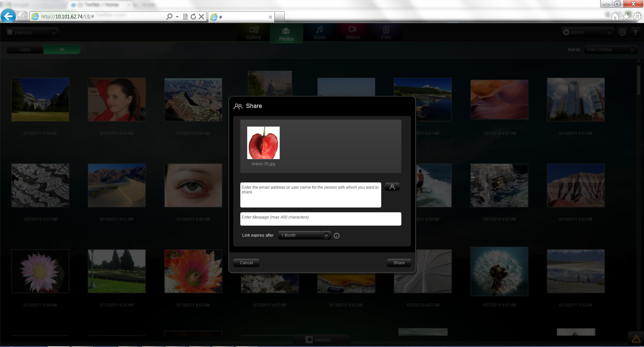Image resolution: width=644 pixels, height=347 pixels.
Task: Close the '#' browser tab
Action: click(270, 17)
